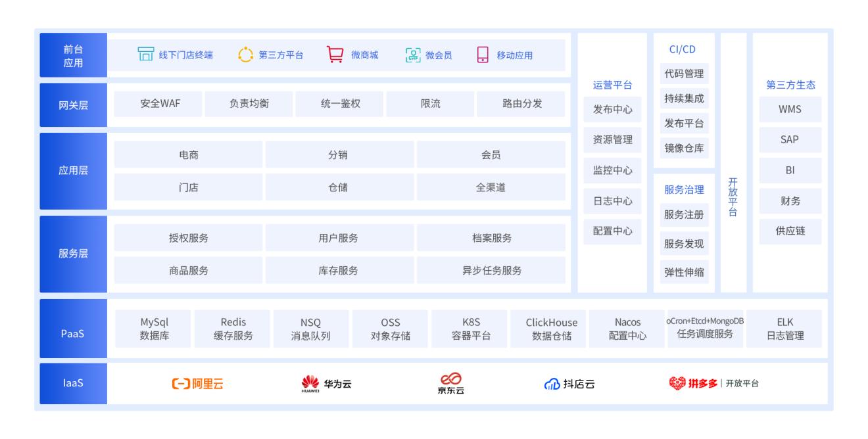Click the 资源管理 box
This screenshot has height=439, width=868.
coord(612,139)
